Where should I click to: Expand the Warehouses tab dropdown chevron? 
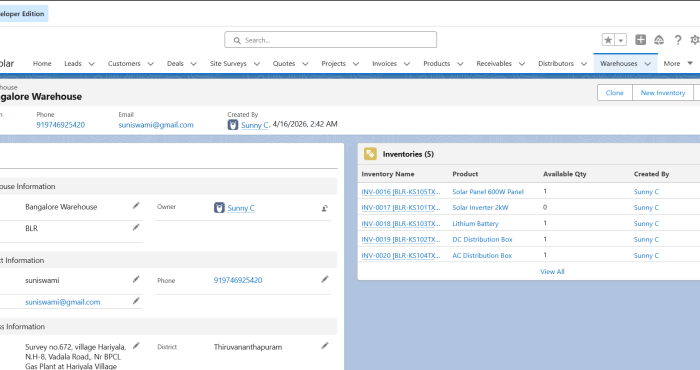coord(647,64)
